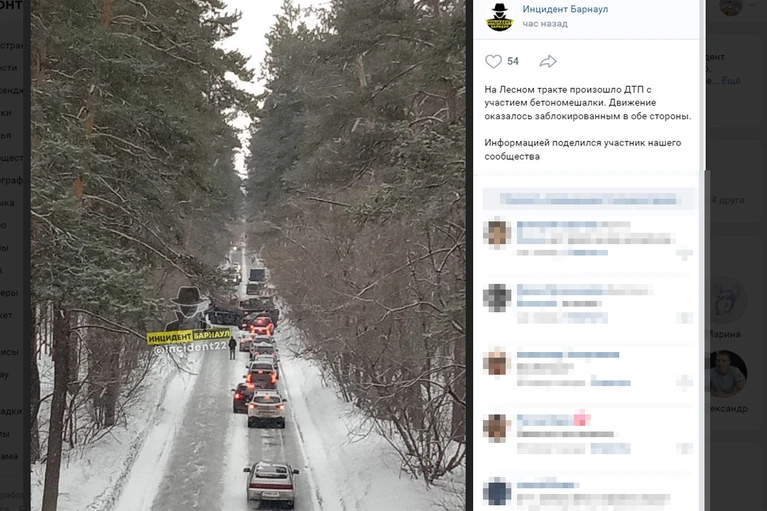
Task: Open the fourth commenter's avatar
Action: click(x=497, y=427)
